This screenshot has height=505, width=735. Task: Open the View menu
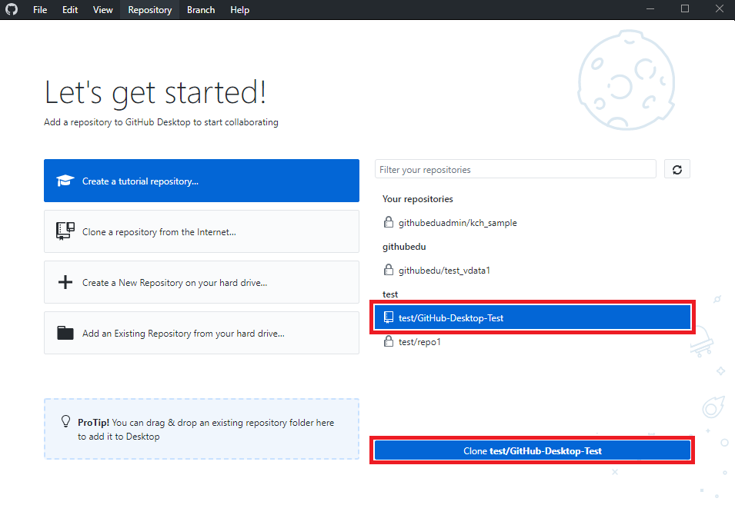coord(103,9)
